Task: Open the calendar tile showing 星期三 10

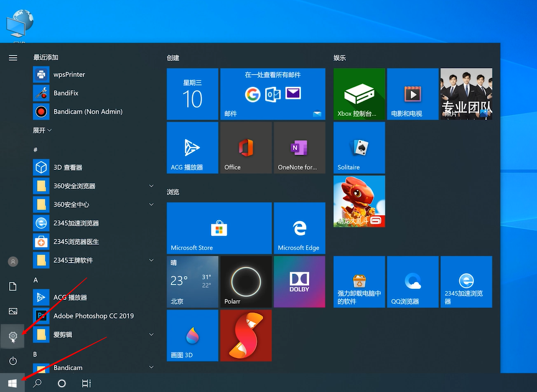Action: (193, 94)
